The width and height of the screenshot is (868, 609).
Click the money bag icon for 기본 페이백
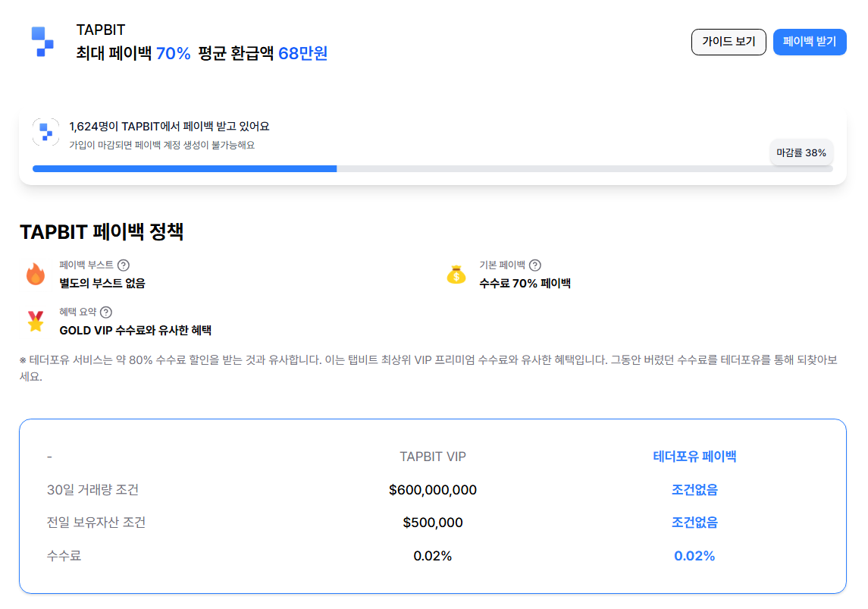pyautogui.click(x=456, y=275)
